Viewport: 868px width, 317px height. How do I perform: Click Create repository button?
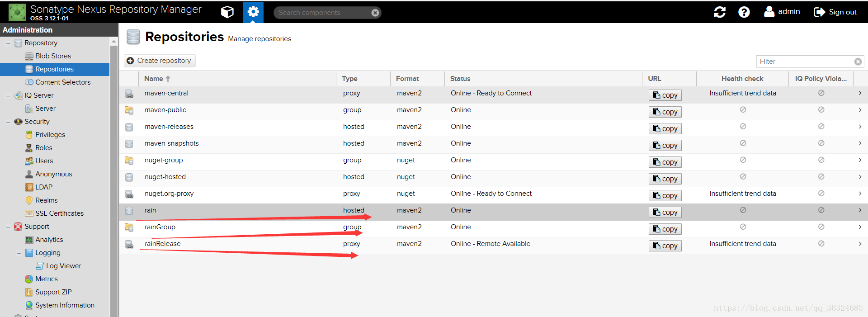(160, 61)
